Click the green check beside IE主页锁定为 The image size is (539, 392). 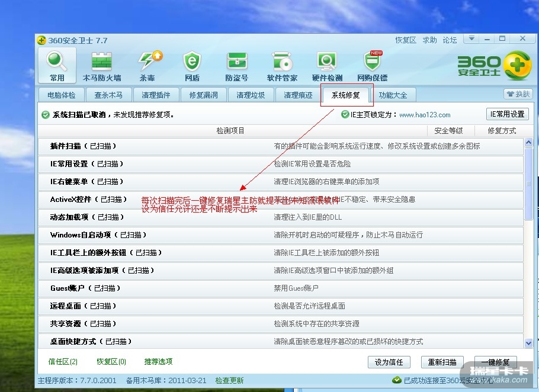coord(345,114)
